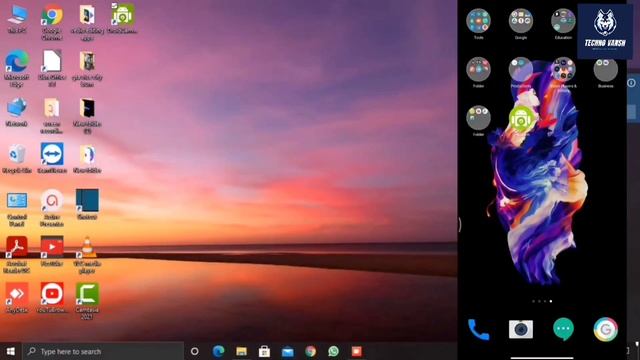Image resolution: width=640 pixels, height=360 pixels.
Task: Open the This PC desktop icon
Action: pyautogui.click(x=17, y=19)
